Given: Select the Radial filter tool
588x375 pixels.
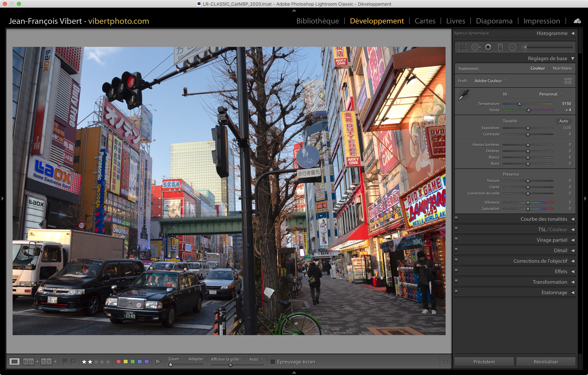Looking at the screenshot, I should pos(512,47).
